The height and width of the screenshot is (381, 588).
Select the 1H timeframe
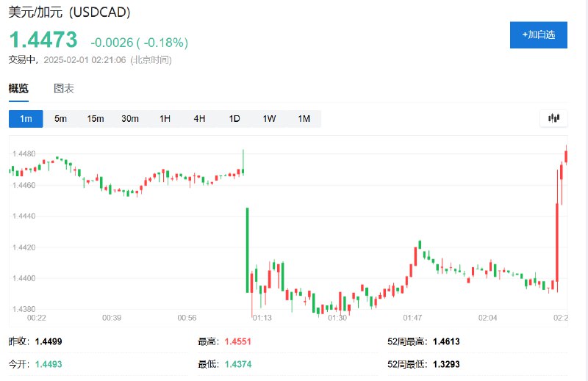point(165,119)
